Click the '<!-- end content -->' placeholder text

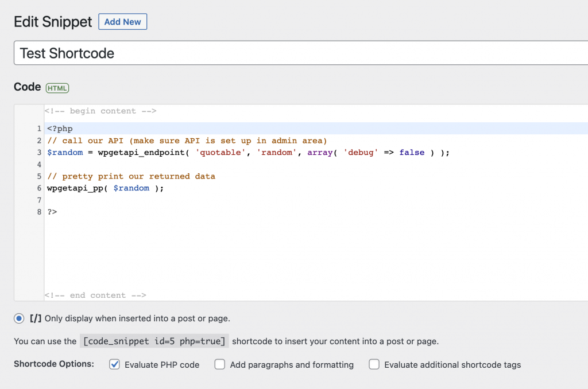pos(95,295)
